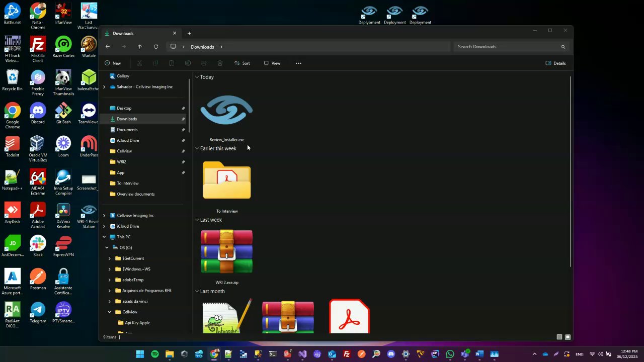Select the Notepad++ desktop shortcut
Viewport: 644px width, 362px height.
(13, 180)
